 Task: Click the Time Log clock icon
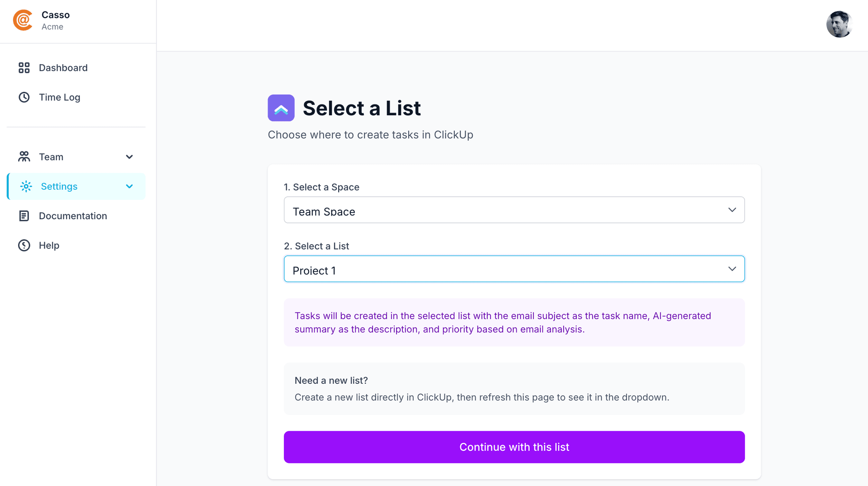24,97
